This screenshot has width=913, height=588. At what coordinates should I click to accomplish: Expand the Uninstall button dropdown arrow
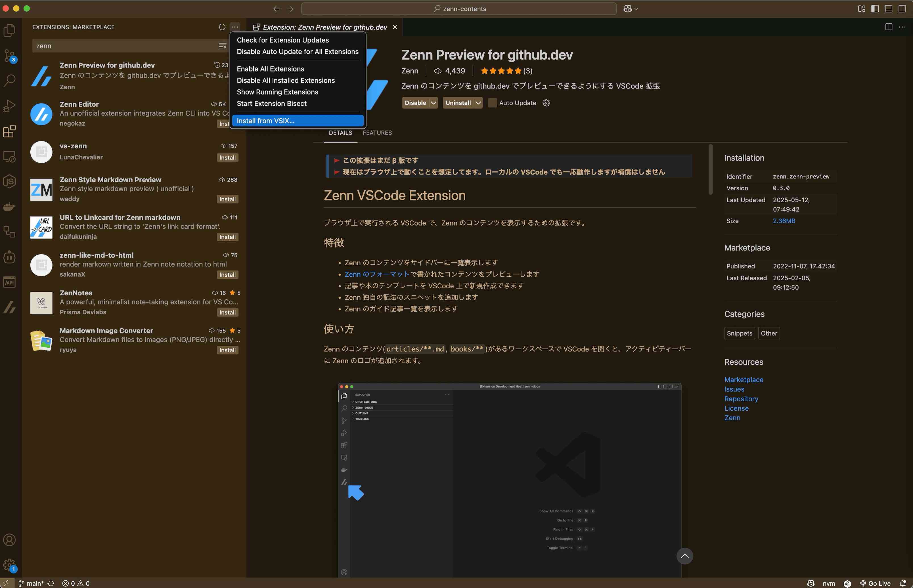pos(478,103)
